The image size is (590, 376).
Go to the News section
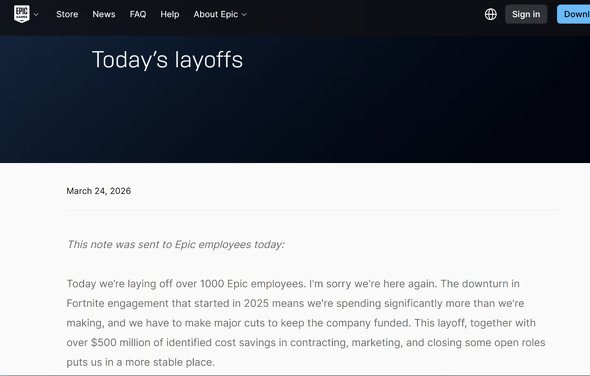point(104,14)
